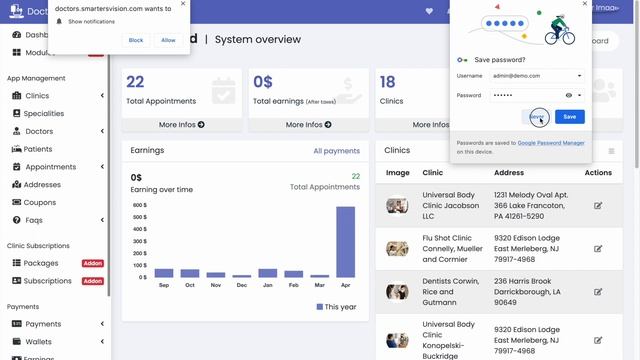Open the Username dropdown arrow
Image resolution: width=640 pixels, height=360 pixels.
tap(579, 76)
